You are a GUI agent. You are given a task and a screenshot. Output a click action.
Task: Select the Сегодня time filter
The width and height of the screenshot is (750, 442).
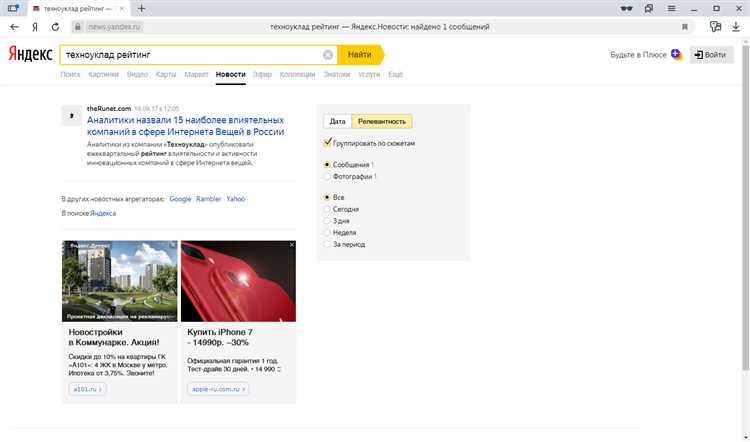[x=327, y=209]
